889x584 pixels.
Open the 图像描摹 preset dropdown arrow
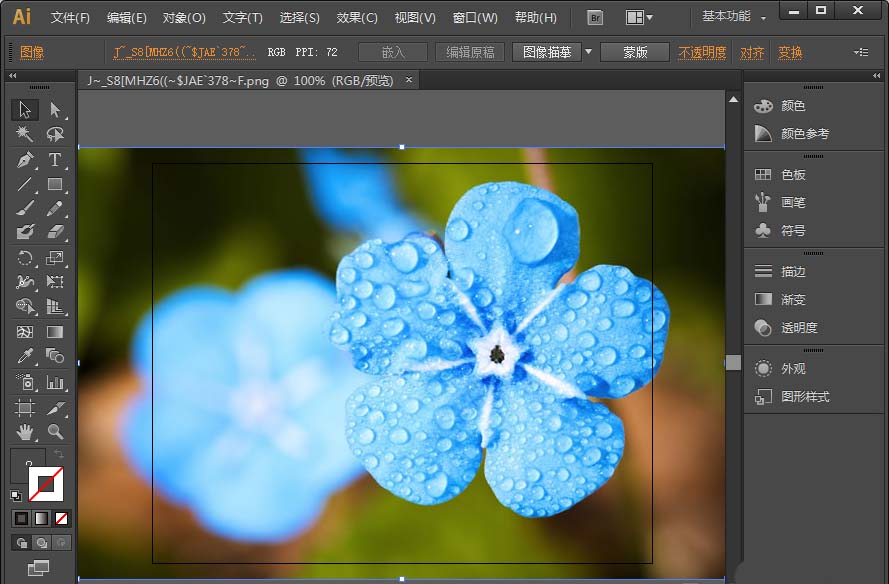pyautogui.click(x=588, y=52)
